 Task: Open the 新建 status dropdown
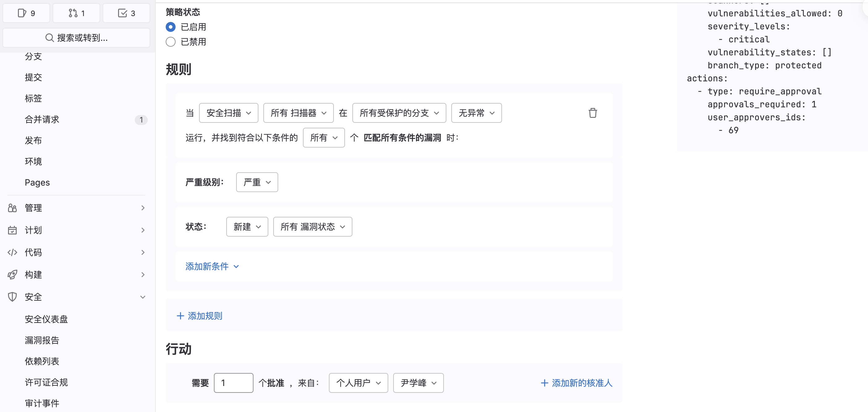tap(247, 226)
